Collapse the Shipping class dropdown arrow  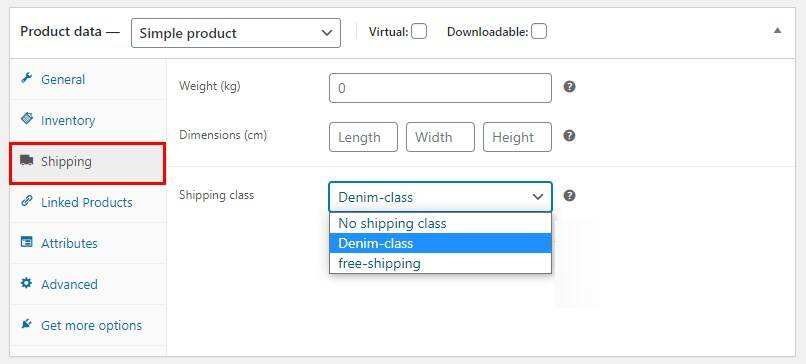pos(538,197)
